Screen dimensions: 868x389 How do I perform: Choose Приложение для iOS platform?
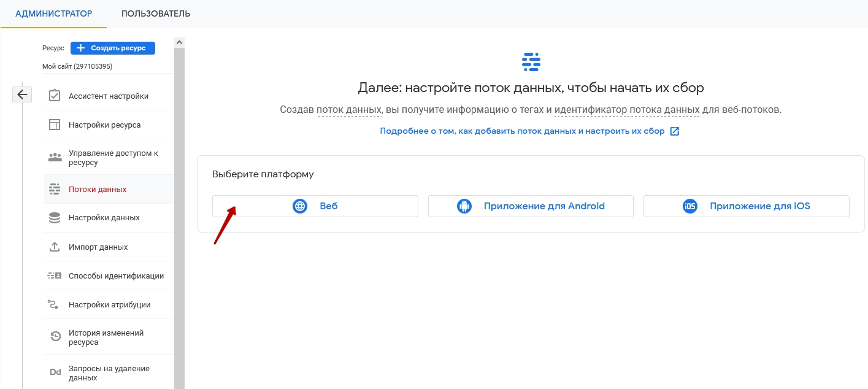coord(746,206)
